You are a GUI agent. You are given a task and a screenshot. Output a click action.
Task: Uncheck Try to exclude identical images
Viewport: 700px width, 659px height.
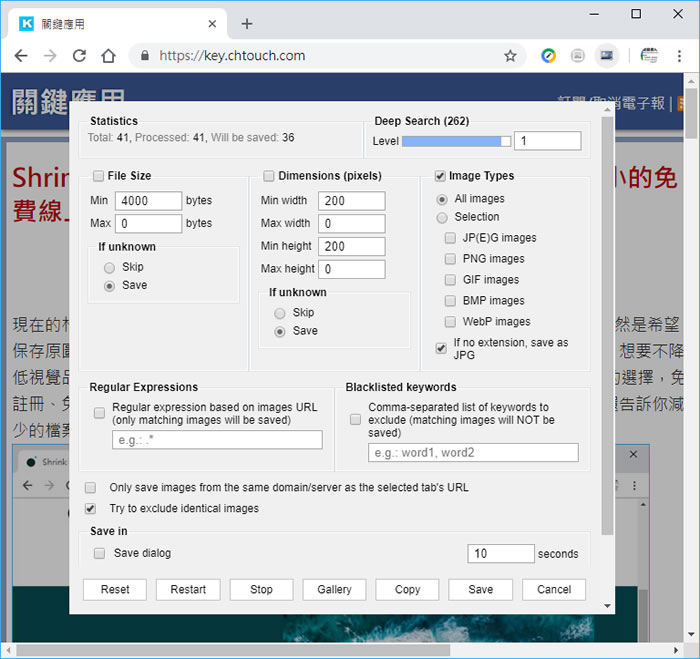(91, 508)
